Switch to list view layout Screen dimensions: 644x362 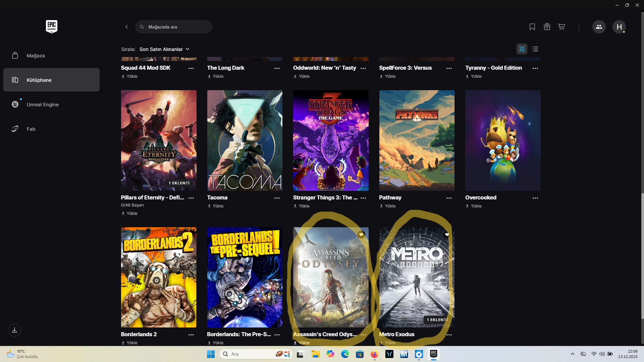[535, 49]
